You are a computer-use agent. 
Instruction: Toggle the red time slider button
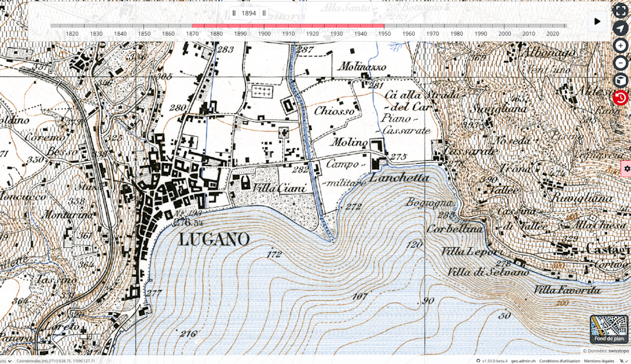621,98
